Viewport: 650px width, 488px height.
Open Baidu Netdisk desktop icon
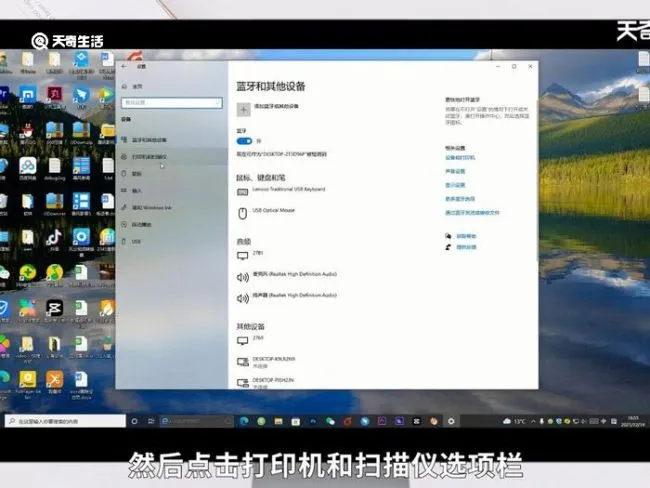click(27, 169)
